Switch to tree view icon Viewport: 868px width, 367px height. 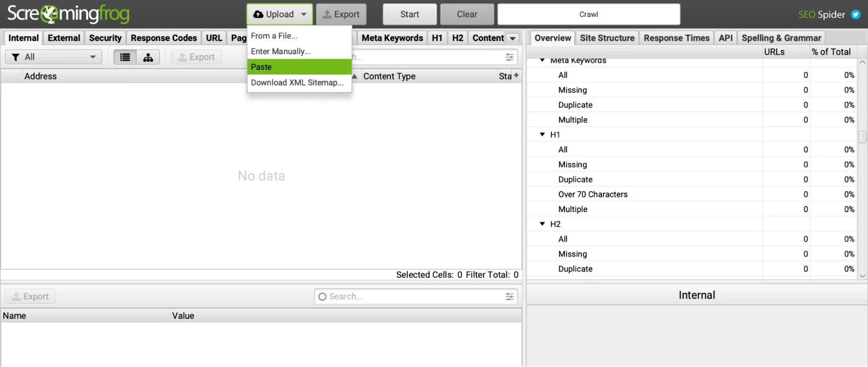(x=148, y=57)
